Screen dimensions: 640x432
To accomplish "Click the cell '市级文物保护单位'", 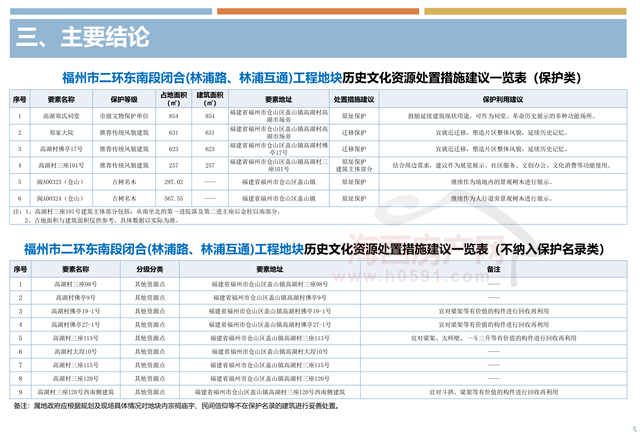I will click(124, 116).
